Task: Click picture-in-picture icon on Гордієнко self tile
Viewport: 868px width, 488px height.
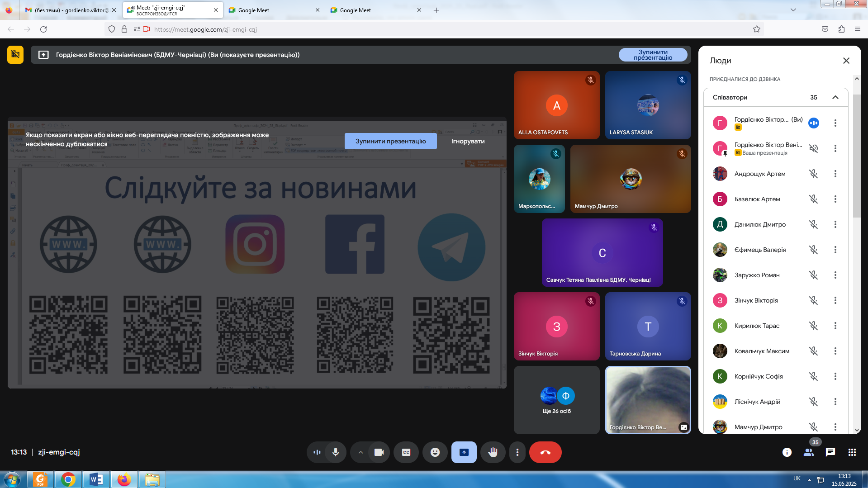Action: pos(684,427)
